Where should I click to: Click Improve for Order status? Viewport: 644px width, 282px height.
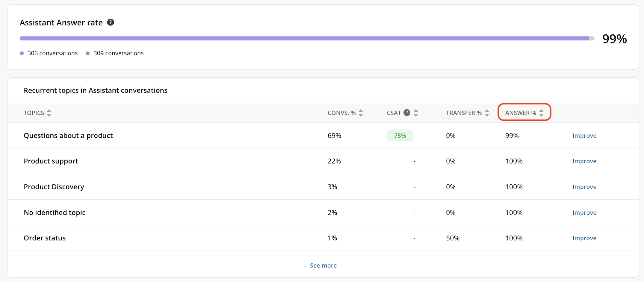(584, 238)
